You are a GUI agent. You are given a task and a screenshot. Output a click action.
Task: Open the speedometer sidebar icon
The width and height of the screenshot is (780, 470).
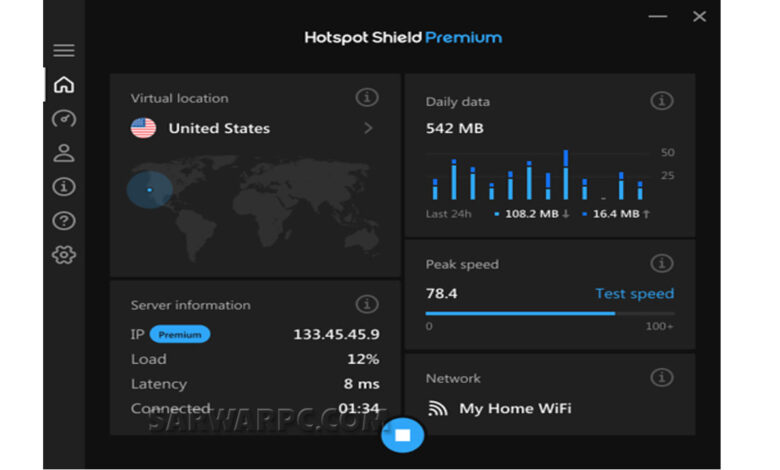[64, 119]
